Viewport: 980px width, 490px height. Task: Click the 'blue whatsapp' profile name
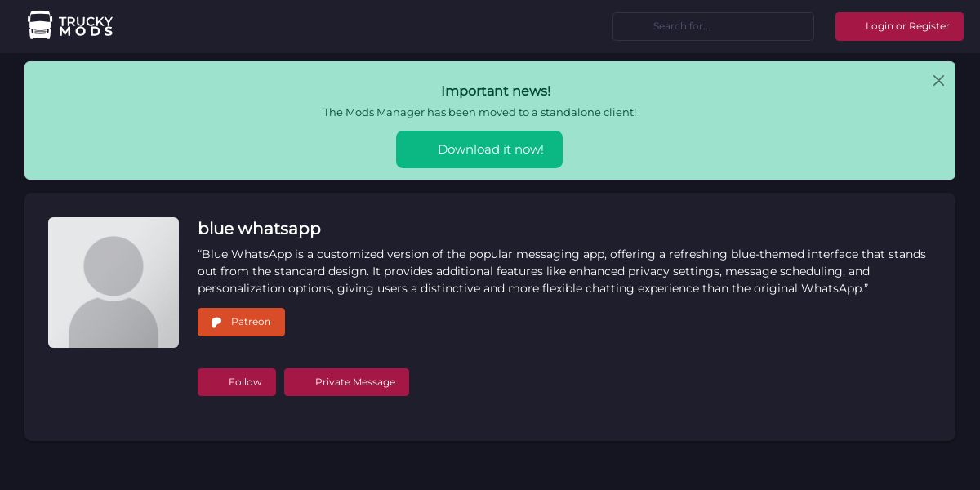click(259, 229)
